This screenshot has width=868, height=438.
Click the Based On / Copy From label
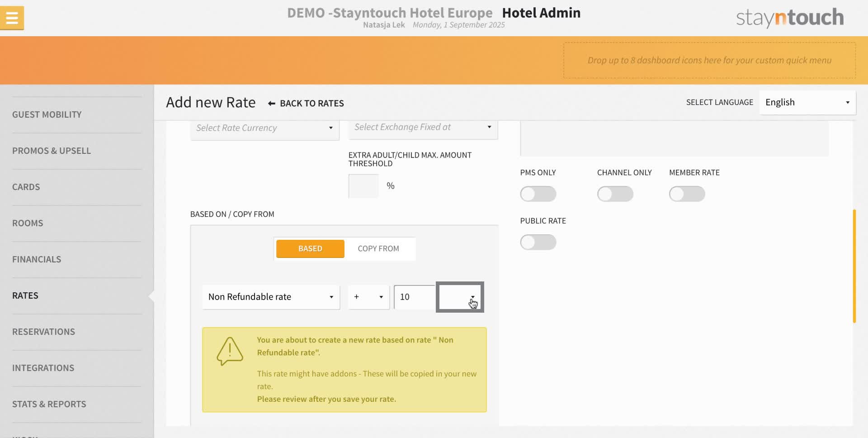[x=232, y=214]
